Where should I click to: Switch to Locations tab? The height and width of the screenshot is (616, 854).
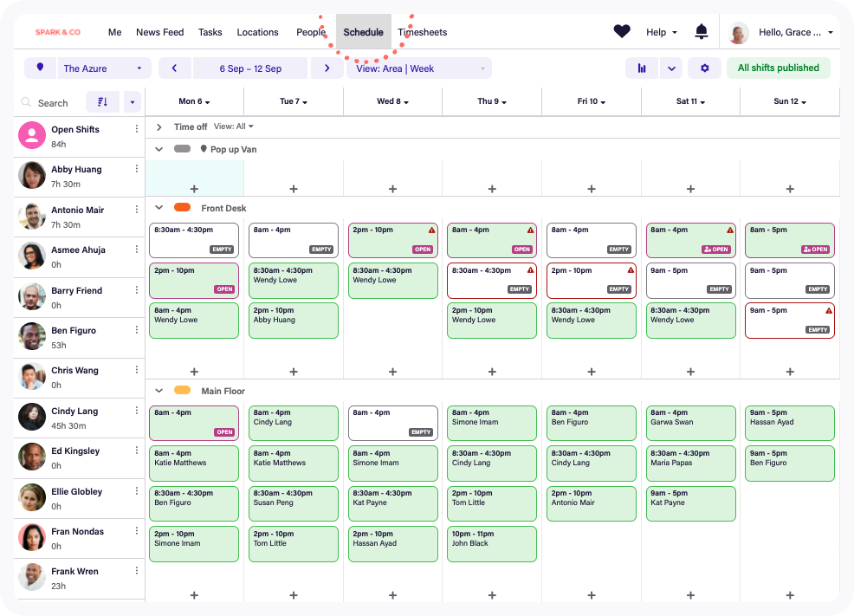[257, 32]
